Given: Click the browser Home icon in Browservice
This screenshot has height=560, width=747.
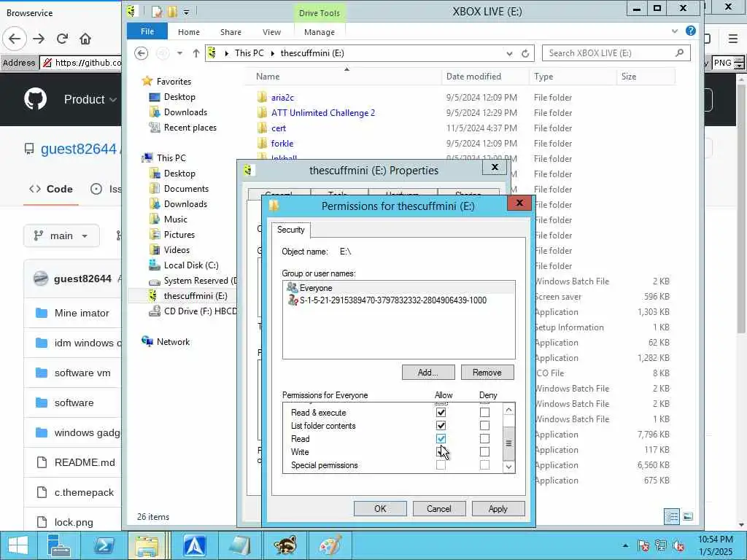Looking at the screenshot, I should tap(85, 39).
